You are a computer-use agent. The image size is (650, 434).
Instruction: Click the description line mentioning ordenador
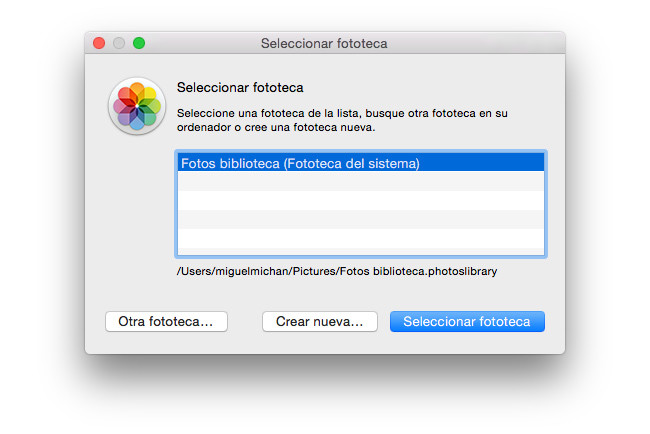pos(276,127)
